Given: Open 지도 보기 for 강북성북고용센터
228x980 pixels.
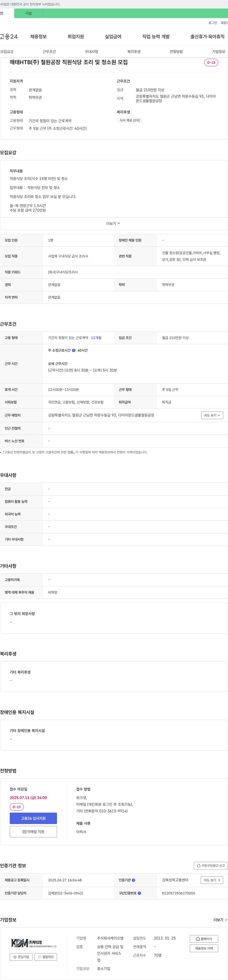Looking at the screenshot, I should pos(212,880).
